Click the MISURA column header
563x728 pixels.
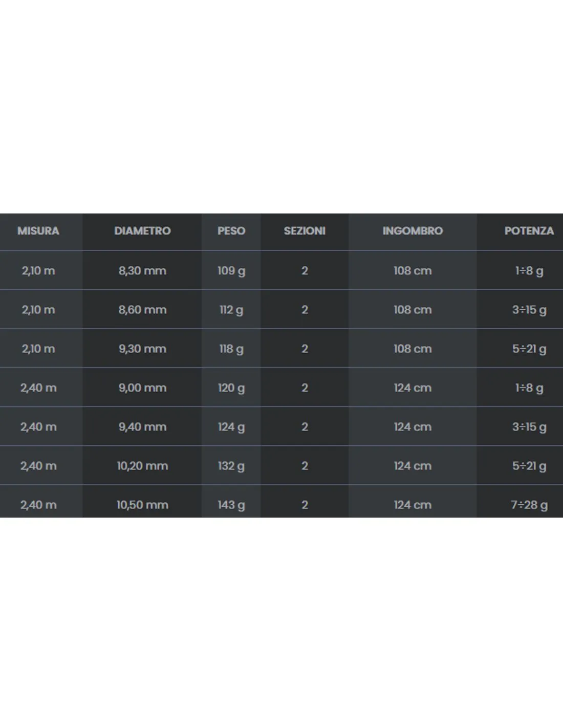(x=38, y=231)
